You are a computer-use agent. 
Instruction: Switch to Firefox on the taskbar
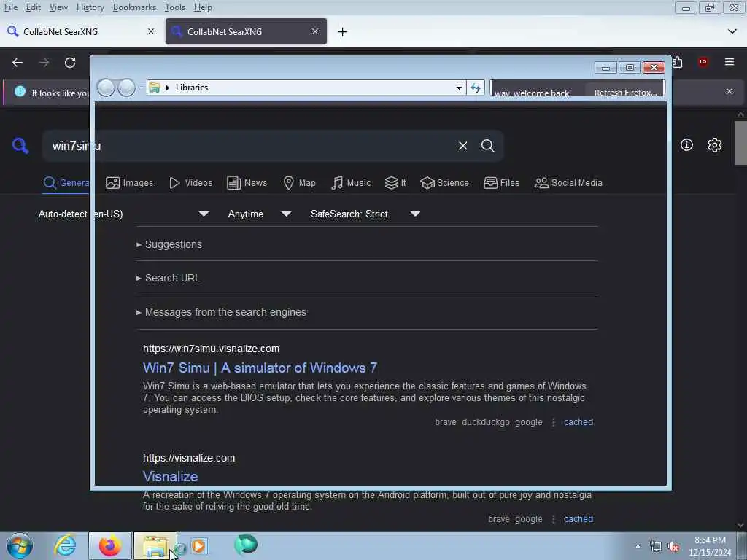click(109, 545)
